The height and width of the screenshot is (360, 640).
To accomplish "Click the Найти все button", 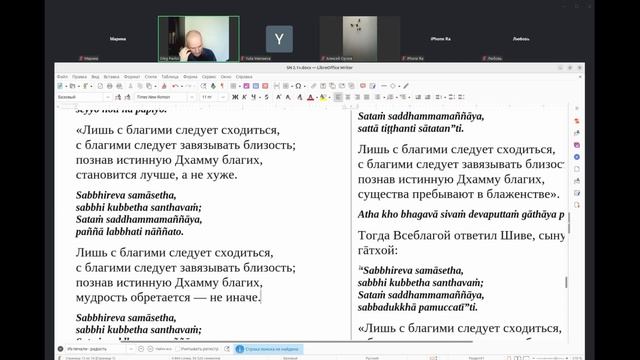I will (164, 349).
